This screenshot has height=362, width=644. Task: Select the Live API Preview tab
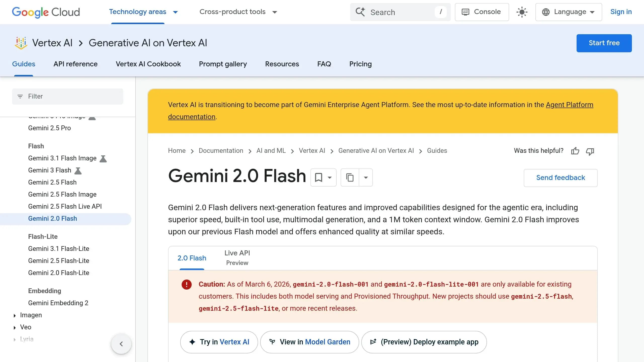(237, 258)
